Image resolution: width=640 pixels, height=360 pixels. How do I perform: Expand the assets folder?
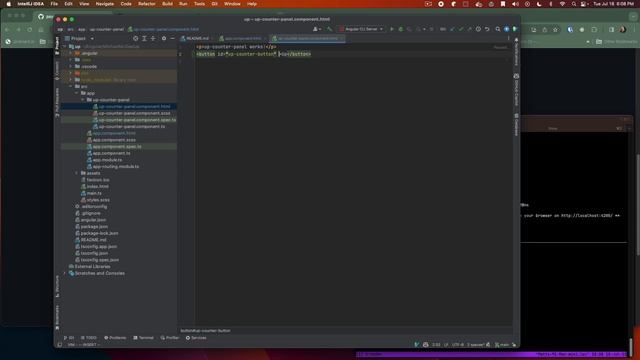77,173
